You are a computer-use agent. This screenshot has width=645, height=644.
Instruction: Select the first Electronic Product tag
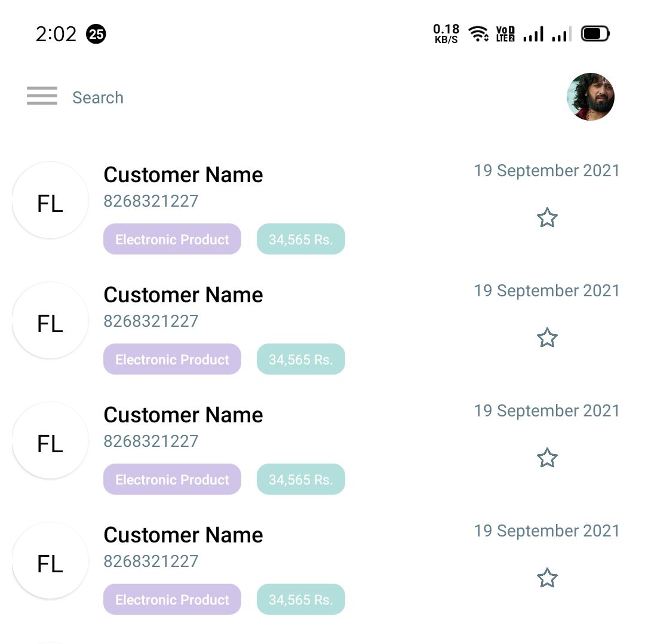pos(172,240)
